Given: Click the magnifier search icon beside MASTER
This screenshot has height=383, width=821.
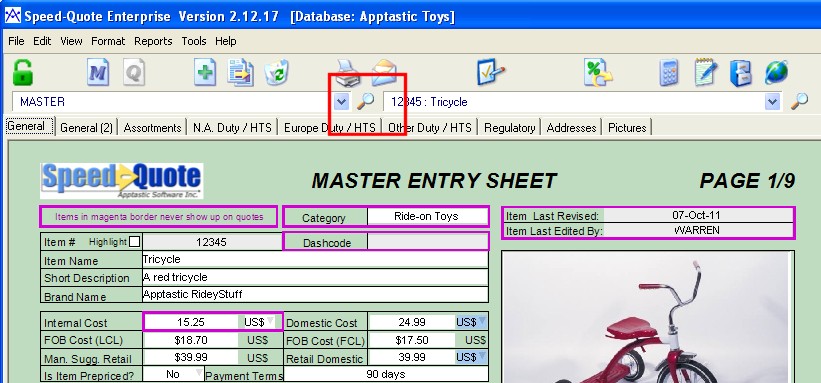Looking at the screenshot, I should pyautogui.click(x=365, y=102).
